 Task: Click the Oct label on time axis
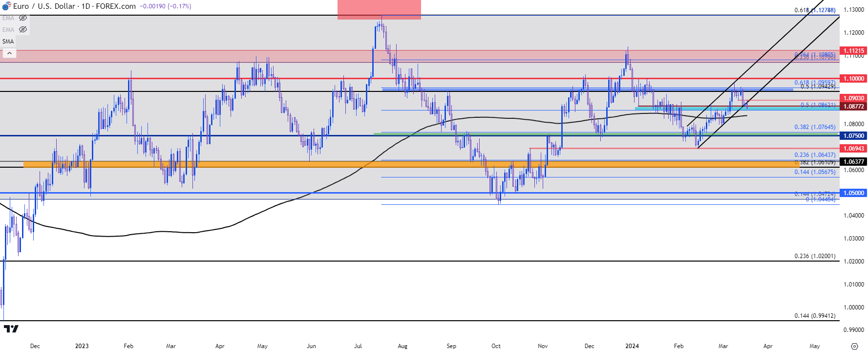496,346
